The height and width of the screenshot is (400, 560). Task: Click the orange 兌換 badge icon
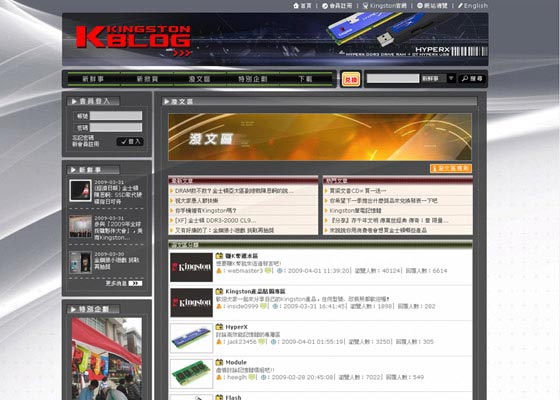click(351, 79)
